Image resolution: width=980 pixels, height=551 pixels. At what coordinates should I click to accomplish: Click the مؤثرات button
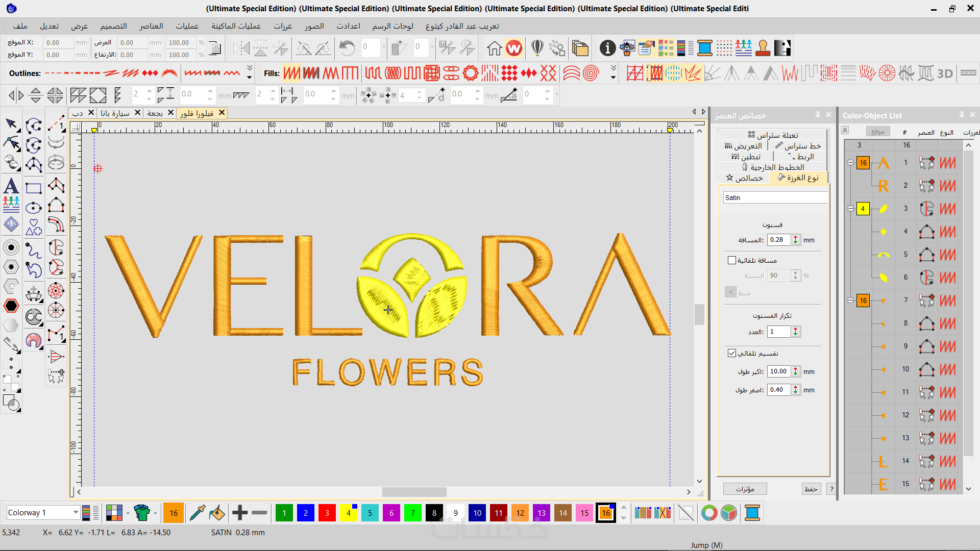[745, 489]
